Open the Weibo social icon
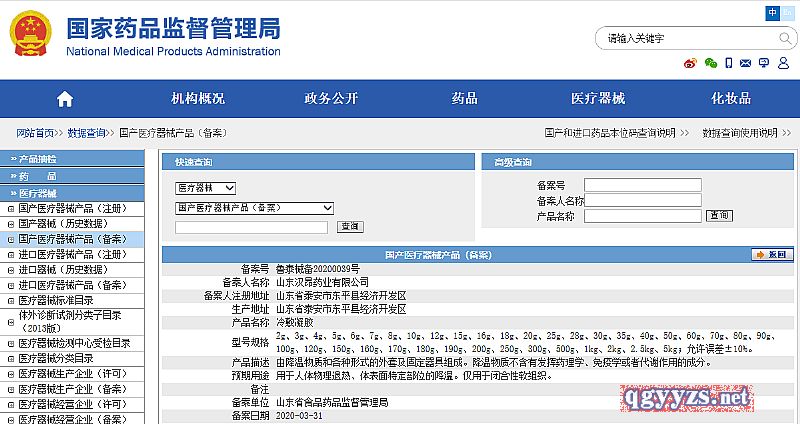This screenshot has width=800, height=424. (690, 63)
